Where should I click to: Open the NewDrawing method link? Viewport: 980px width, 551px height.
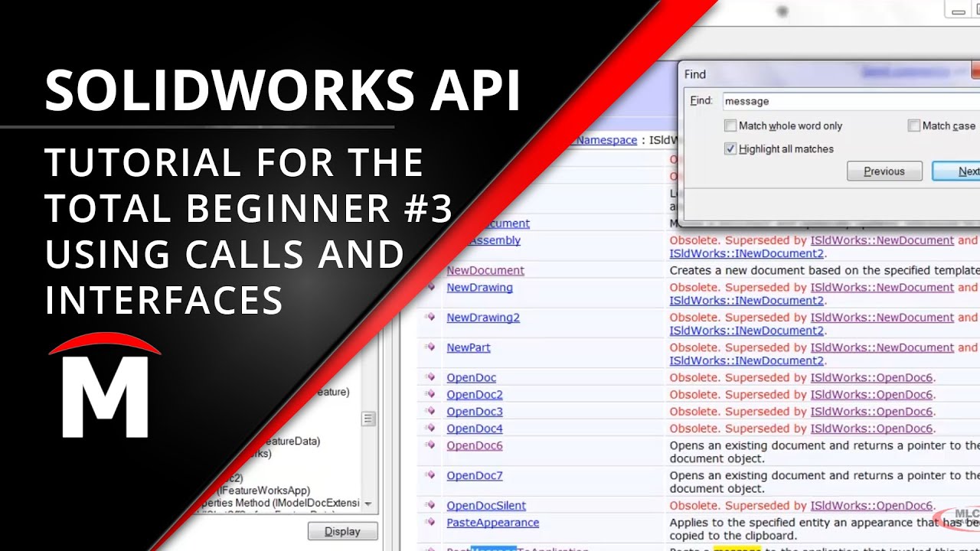(x=480, y=288)
